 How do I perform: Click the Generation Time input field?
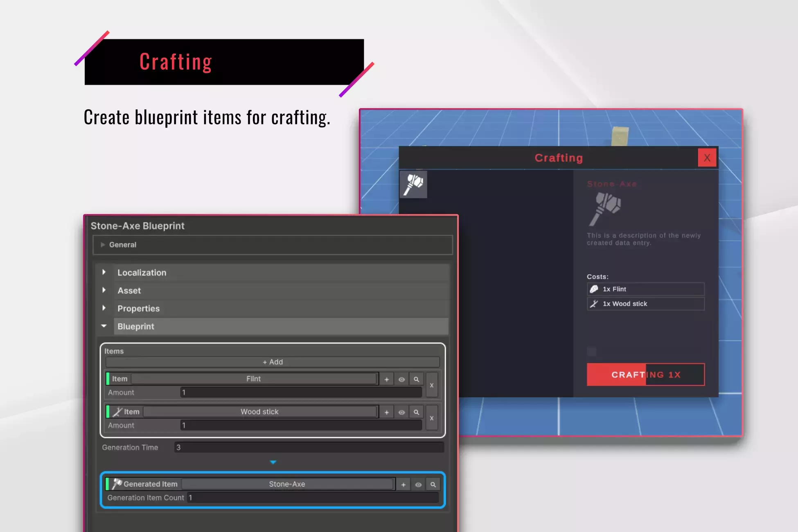pyautogui.click(x=309, y=447)
